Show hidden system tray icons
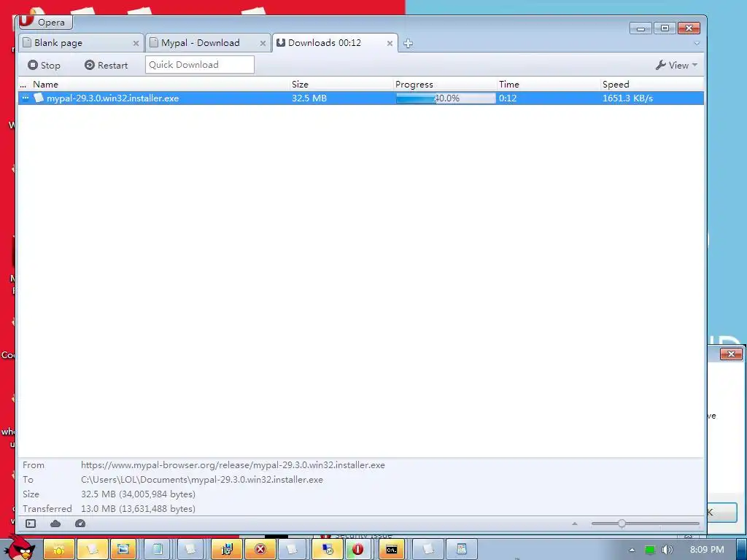The image size is (747, 560). (x=632, y=550)
